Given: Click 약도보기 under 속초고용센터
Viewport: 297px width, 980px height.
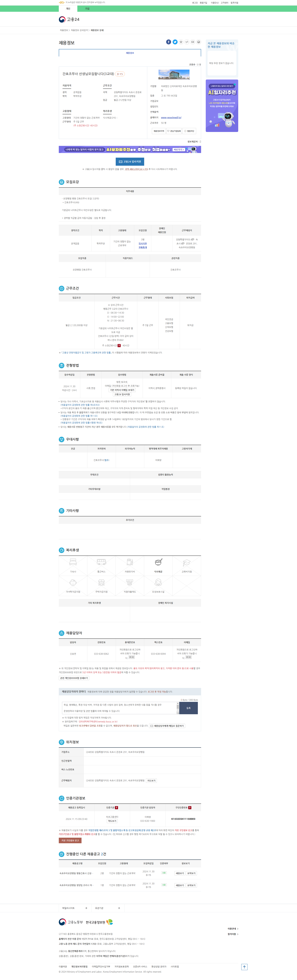Looking at the screenshot, I should coord(112,821).
